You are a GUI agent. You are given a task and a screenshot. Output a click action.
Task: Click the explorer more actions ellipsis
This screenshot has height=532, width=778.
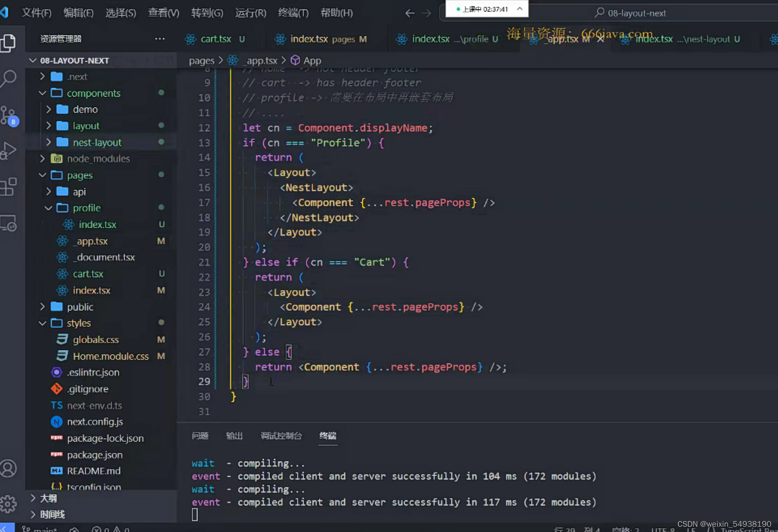pyautogui.click(x=160, y=39)
